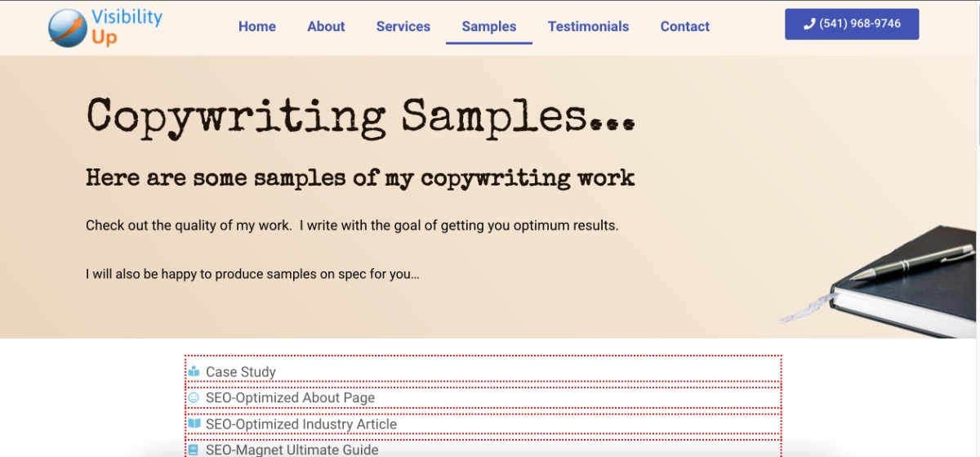Call the (541) 968-9746 phone button
The image size is (980, 457).
tap(852, 25)
